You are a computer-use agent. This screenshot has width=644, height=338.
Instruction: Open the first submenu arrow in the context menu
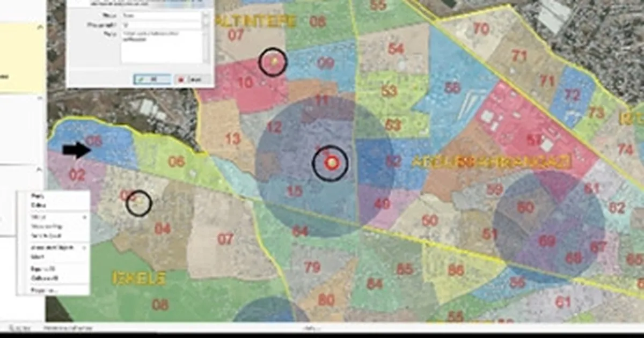coord(84,217)
